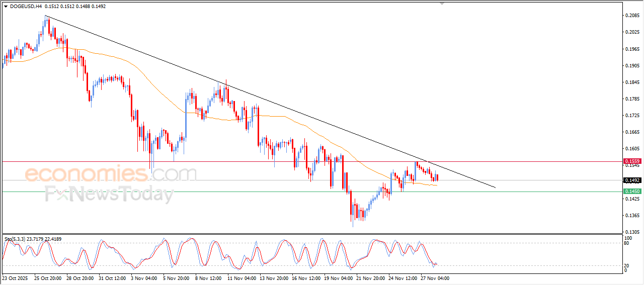Click the DOGEUSD,H4 chart title

[x=26, y=7]
